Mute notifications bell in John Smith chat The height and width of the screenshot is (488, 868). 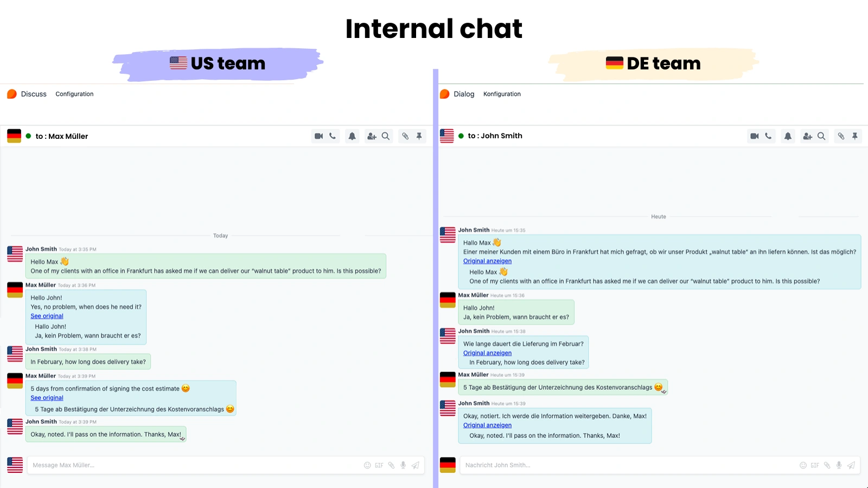788,136
